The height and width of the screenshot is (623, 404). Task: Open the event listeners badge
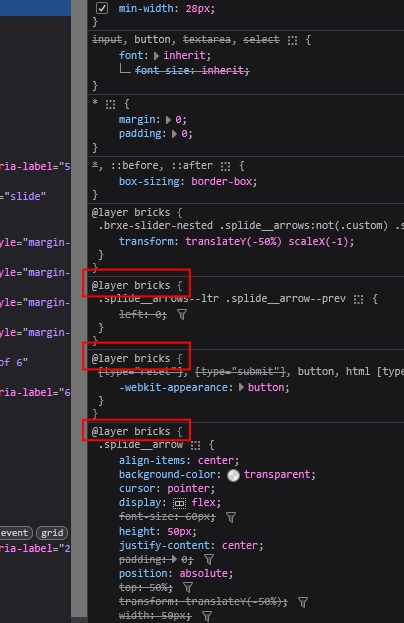pyautogui.click(x=15, y=533)
